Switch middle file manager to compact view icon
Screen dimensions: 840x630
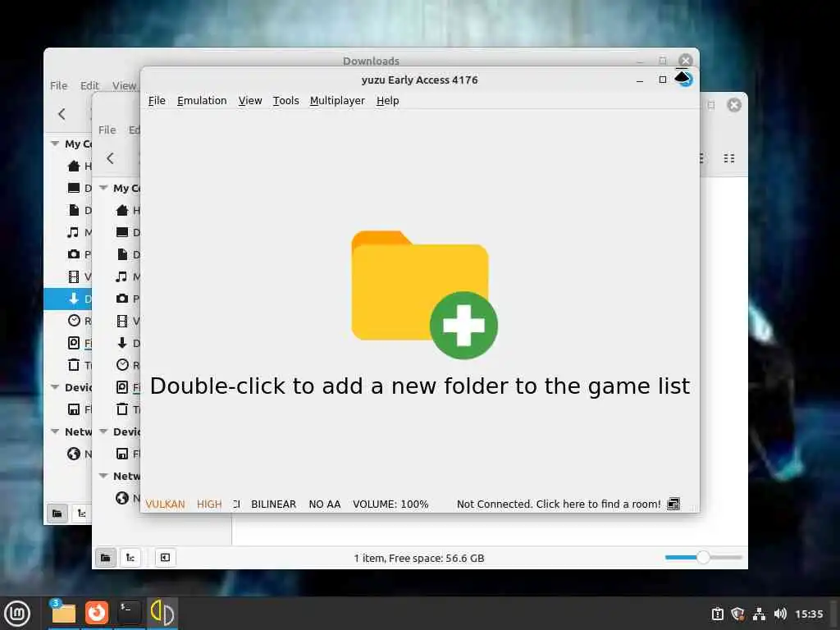tap(729, 158)
